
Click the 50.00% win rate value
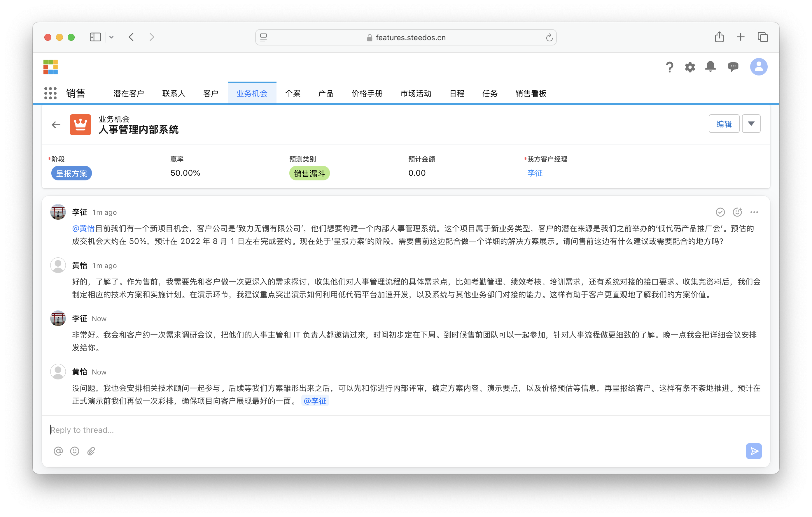pos(185,173)
